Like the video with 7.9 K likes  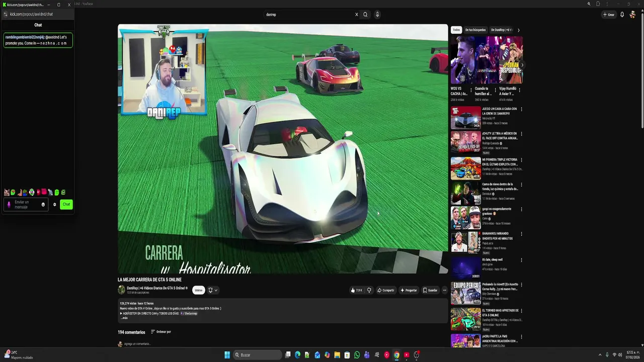click(x=356, y=290)
